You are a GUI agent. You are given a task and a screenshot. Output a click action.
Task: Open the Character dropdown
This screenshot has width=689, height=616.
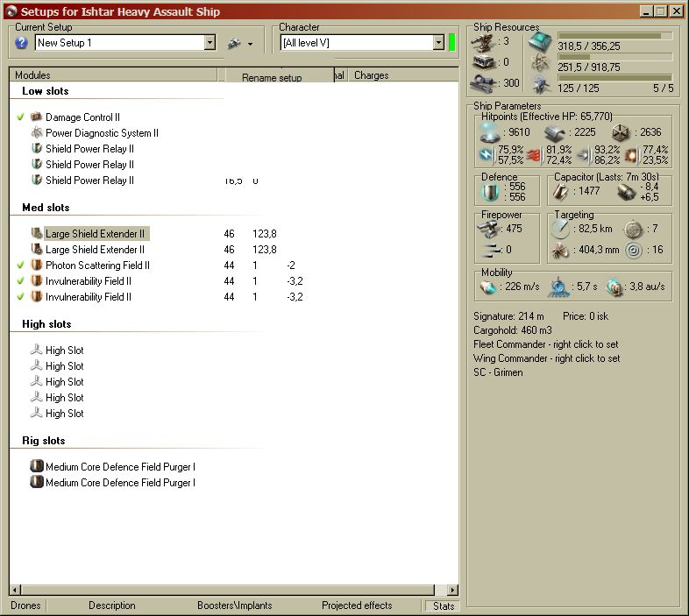click(438, 43)
